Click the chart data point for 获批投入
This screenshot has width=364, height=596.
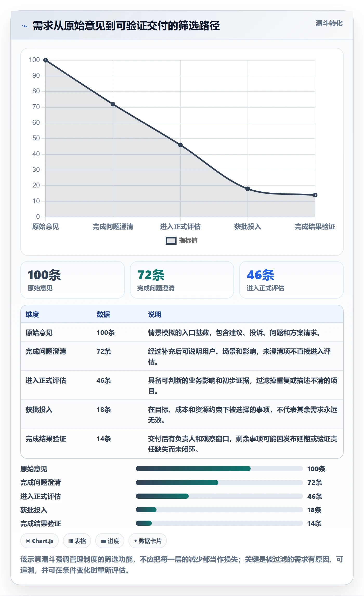(x=248, y=189)
